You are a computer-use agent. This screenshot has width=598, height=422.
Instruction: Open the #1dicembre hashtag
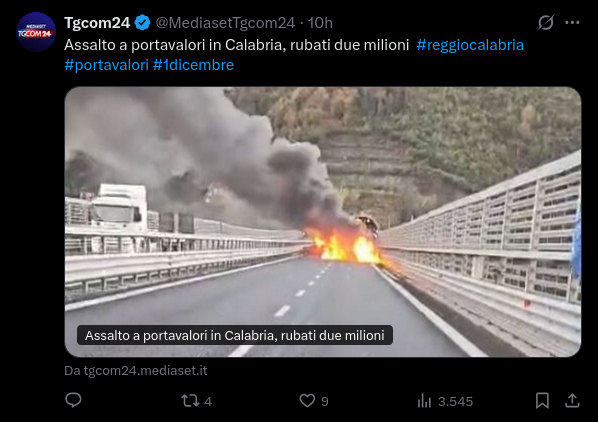pyautogui.click(x=193, y=65)
